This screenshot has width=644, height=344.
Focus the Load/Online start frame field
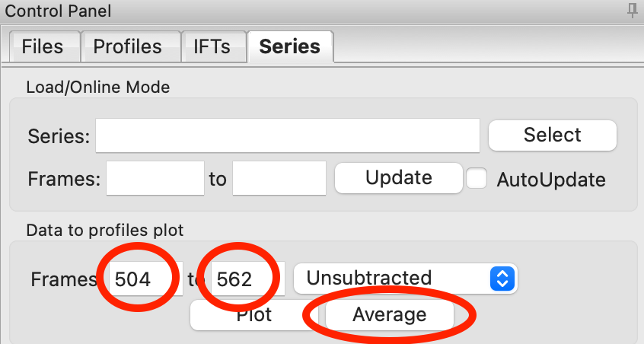point(155,179)
